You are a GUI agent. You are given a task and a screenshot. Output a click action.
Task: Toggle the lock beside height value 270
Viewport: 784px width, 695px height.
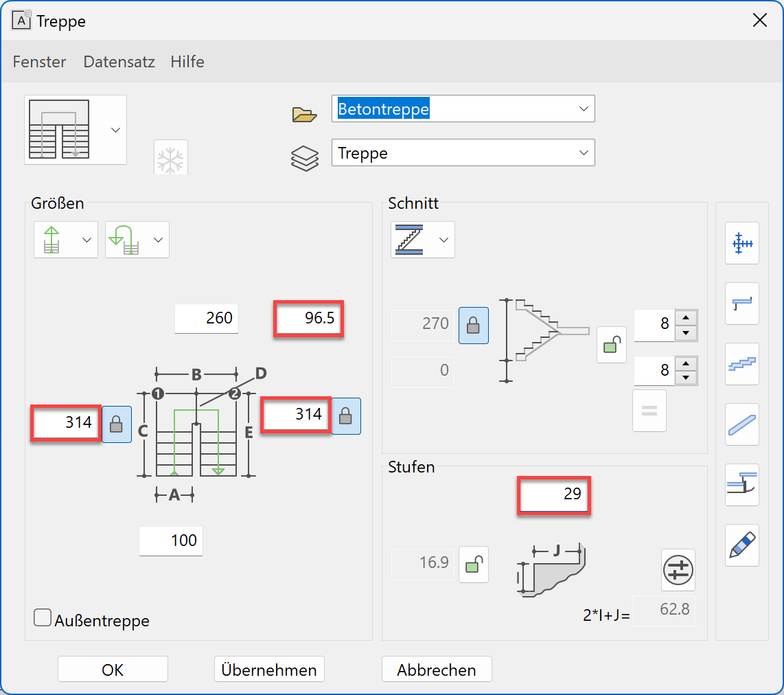(x=473, y=325)
